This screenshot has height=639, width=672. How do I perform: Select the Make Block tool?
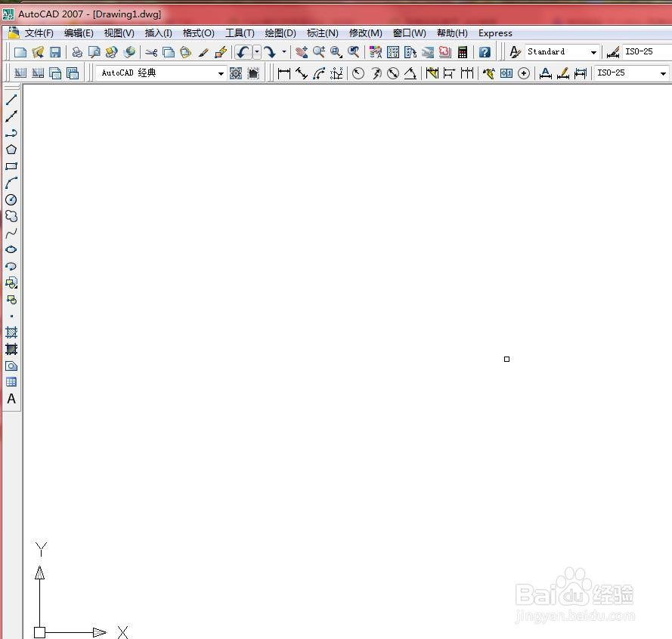pos(11,299)
